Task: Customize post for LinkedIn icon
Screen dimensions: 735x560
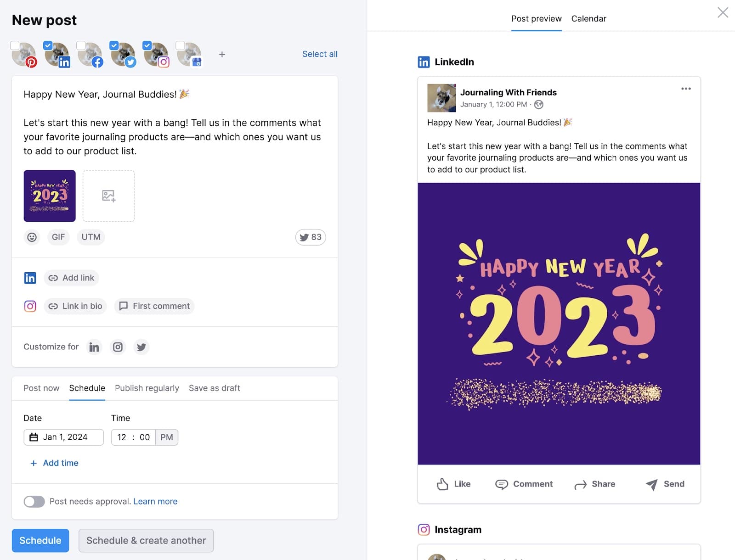Action: pyautogui.click(x=94, y=347)
